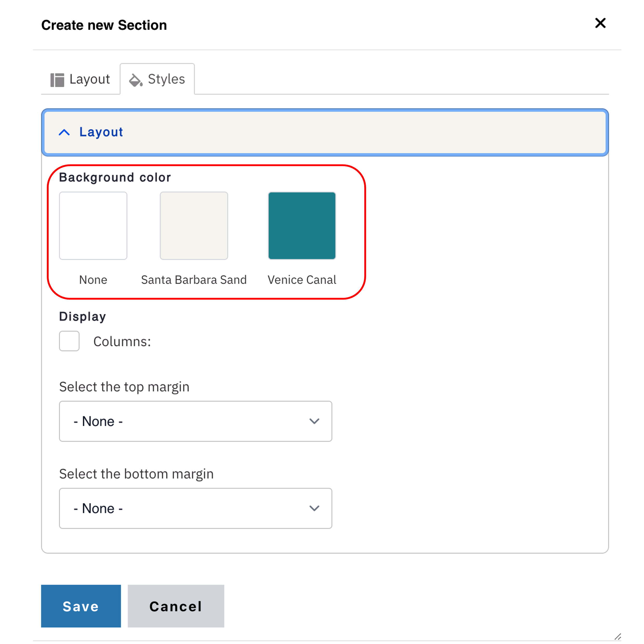This screenshot has width=644, height=644.
Task: Enable the Columns checkbox
Action: pyautogui.click(x=69, y=341)
